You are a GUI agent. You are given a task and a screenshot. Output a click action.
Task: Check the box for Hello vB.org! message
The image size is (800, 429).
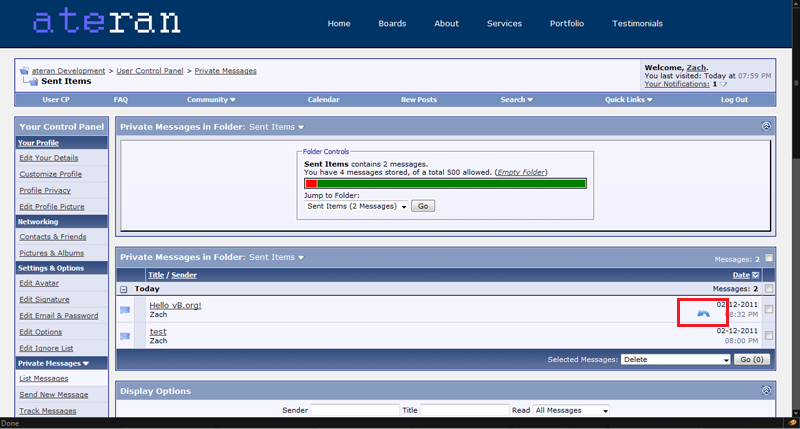point(768,309)
